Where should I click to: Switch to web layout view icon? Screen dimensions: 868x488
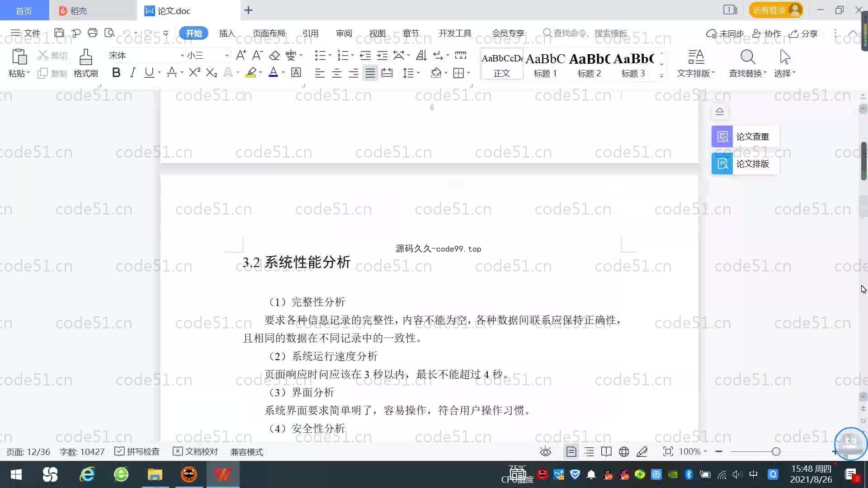(624, 452)
